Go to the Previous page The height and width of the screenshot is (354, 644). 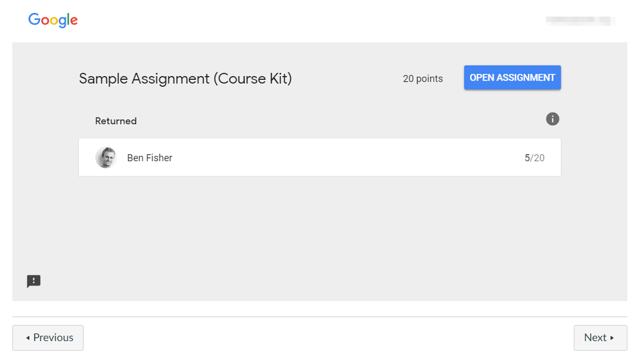click(48, 338)
